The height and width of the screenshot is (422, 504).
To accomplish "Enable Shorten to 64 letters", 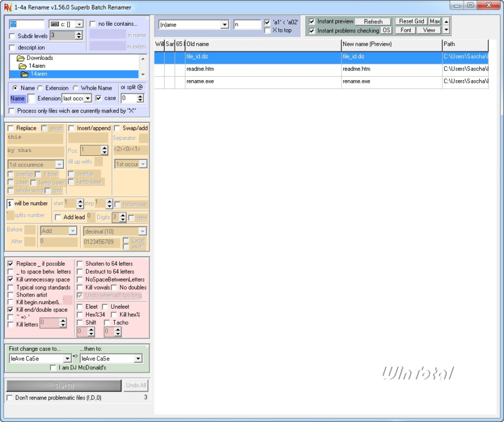I will click(80, 264).
